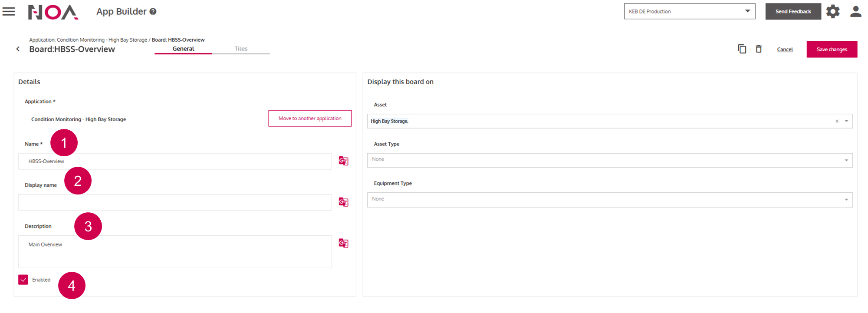
Task: Switch to the Tiles tab
Action: click(241, 49)
